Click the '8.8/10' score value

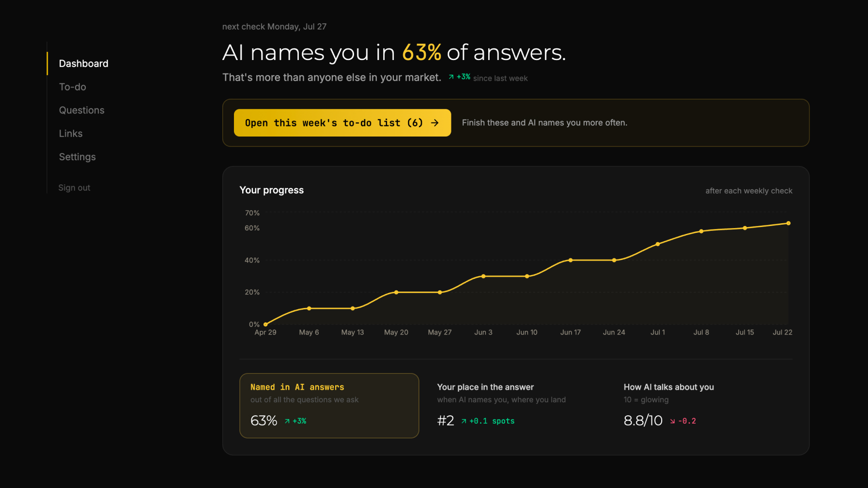643,421
